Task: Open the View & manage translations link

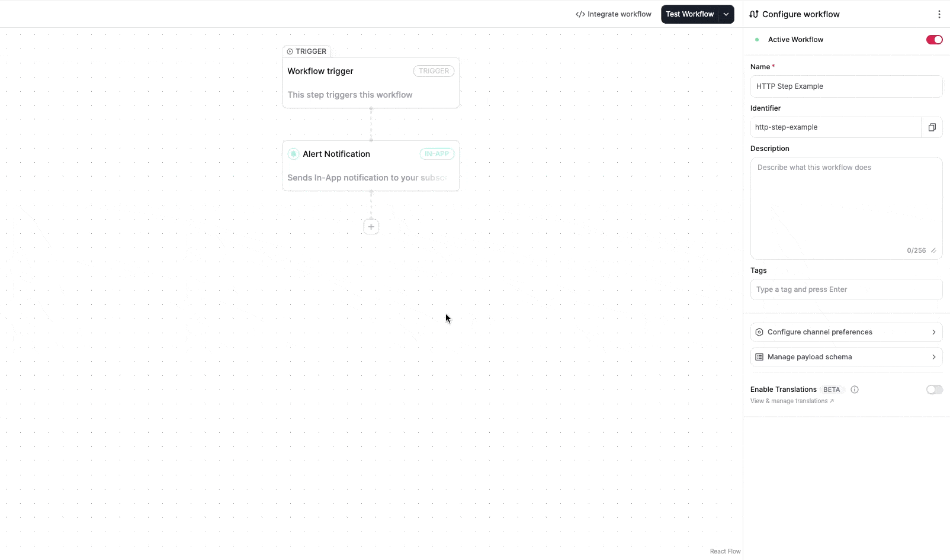Action: click(x=792, y=401)
